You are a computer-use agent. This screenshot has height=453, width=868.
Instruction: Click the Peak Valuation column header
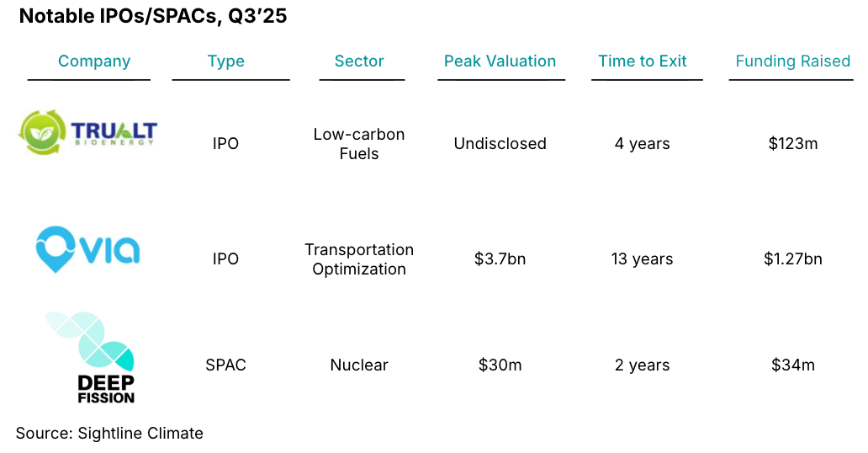(x=500, y=61)
